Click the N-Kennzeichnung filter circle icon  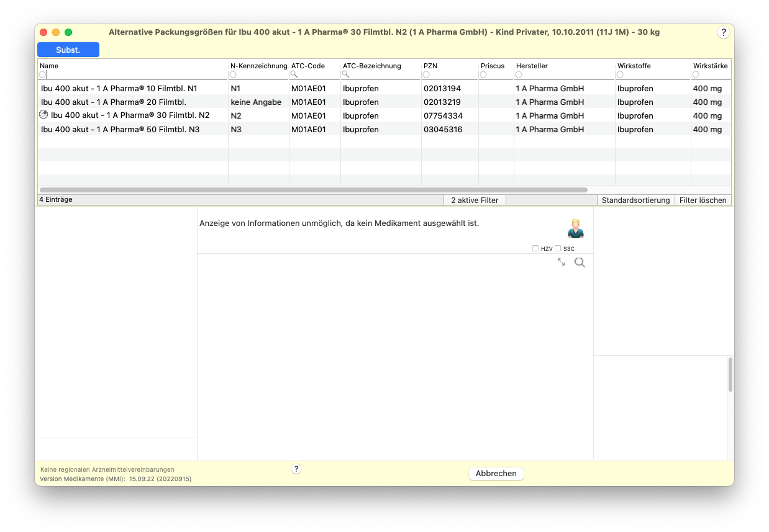click(x=233, y=74)
